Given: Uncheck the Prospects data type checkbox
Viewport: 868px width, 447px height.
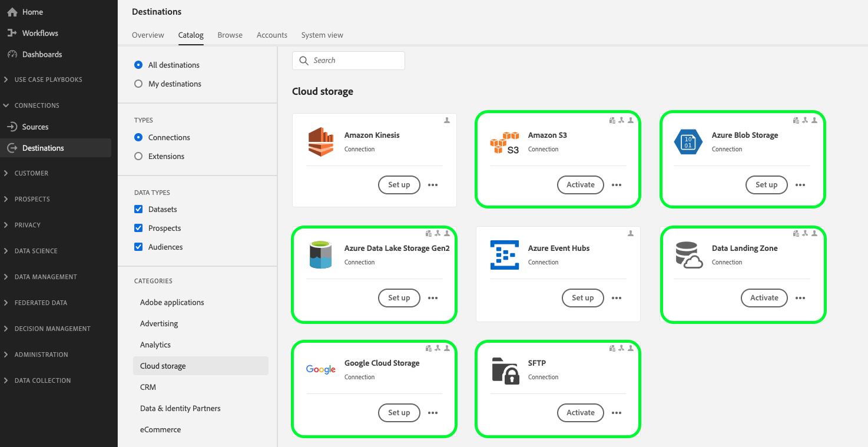Looking at the screenshot, I should click(138, 228).
